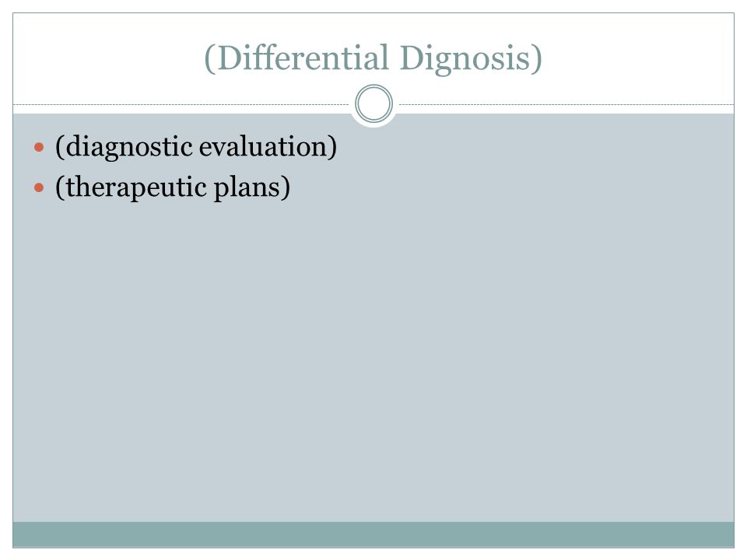Click the word evaluation in first bullet

tap(262, 146)
